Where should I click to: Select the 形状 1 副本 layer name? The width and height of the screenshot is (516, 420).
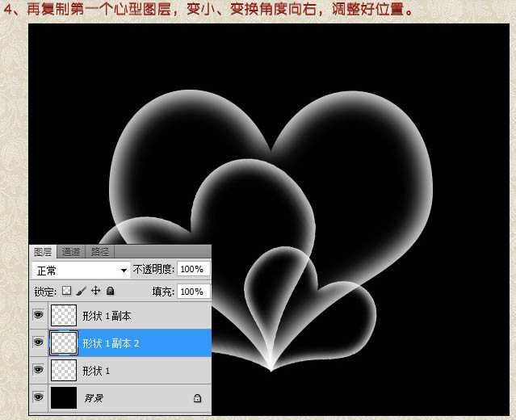107,316
